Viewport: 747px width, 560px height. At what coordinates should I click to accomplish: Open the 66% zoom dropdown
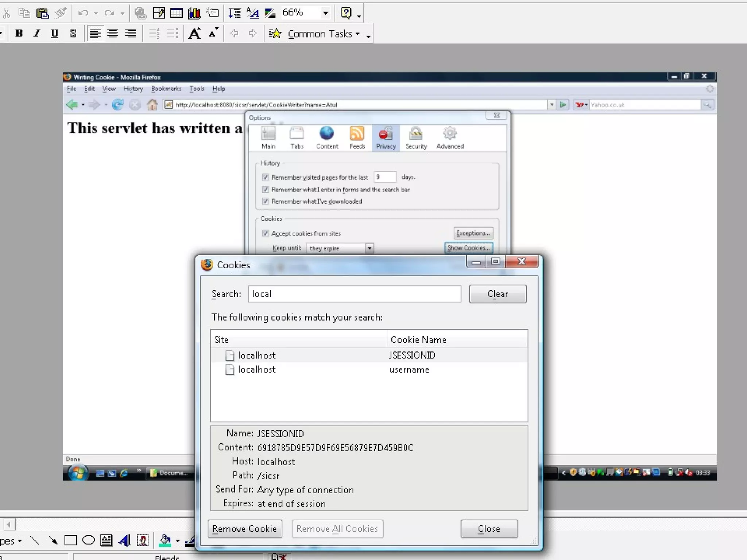325,13
